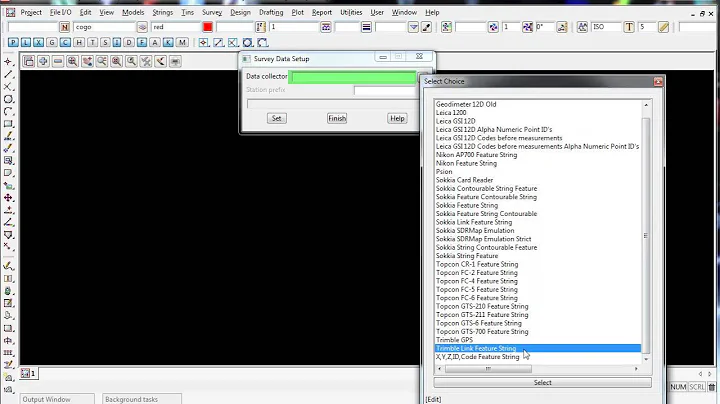Choose Trimble GPS from the list
Screen dimensions: 720x404
[454, 340]
